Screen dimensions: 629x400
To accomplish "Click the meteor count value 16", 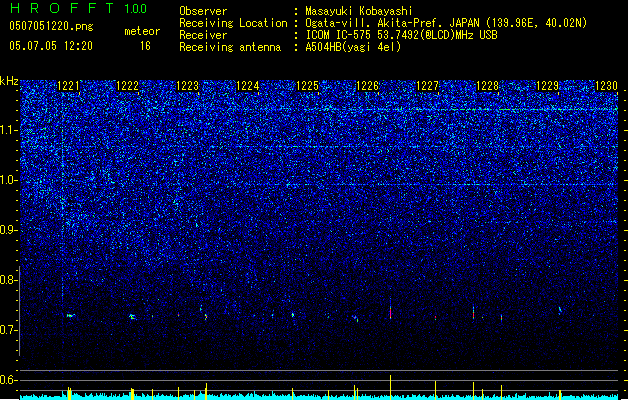I will tap(145, 46).
